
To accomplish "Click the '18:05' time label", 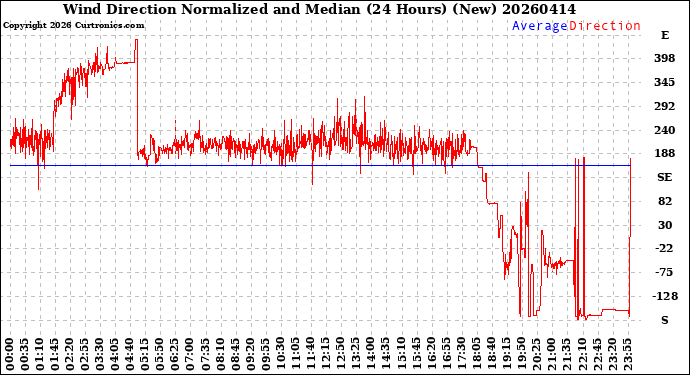I will coord(476,355).
